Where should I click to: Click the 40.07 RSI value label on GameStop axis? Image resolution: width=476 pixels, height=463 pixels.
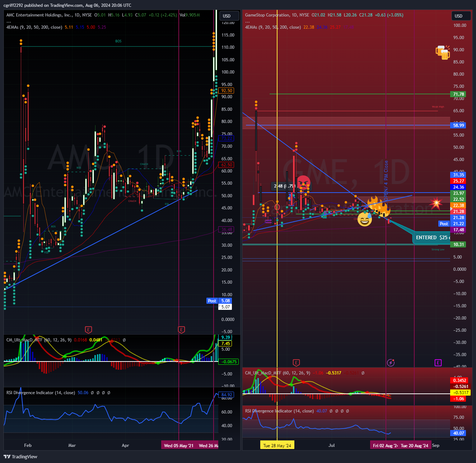coord(458,433)
